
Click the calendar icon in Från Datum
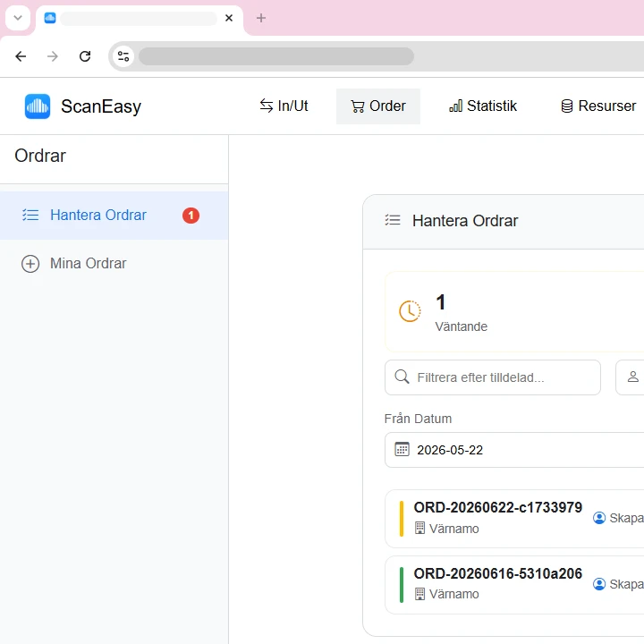[402, 449]
